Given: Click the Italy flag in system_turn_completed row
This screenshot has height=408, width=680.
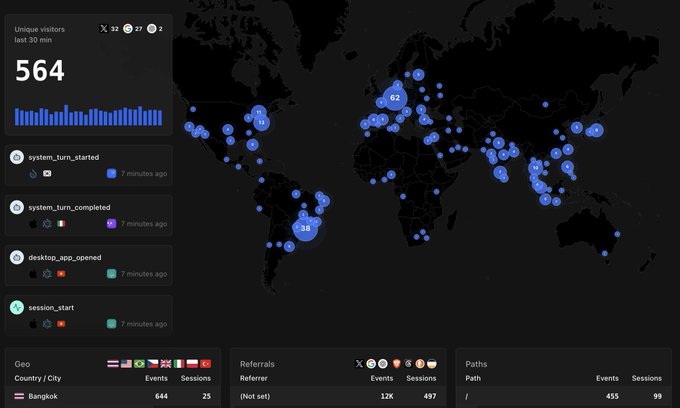Looking at the screenshot, I should [61, 224].
